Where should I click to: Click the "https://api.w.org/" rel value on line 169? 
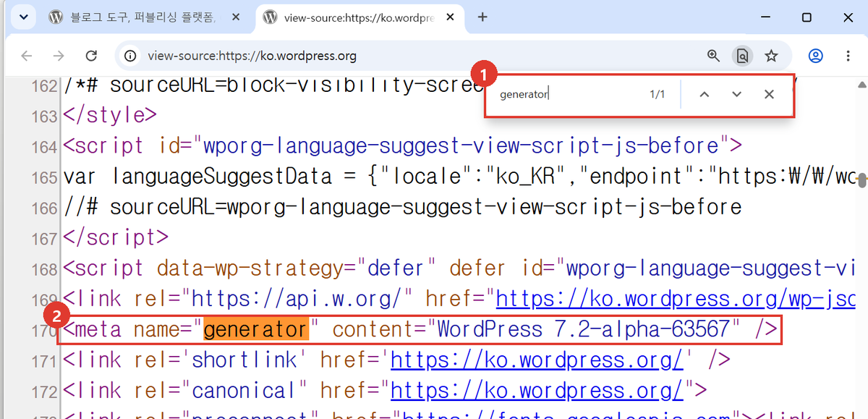[296, 299]
